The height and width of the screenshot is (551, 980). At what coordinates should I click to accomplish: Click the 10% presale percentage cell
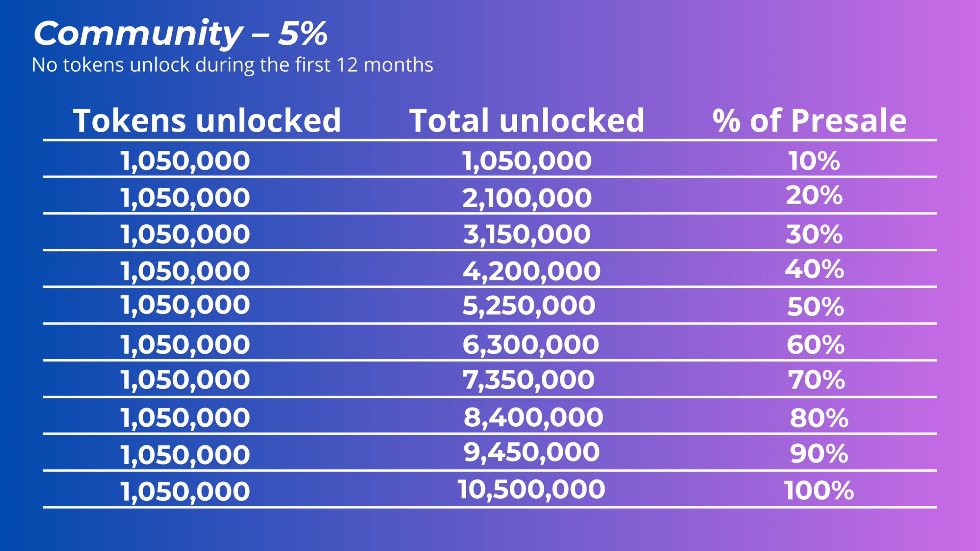(814, 161)
